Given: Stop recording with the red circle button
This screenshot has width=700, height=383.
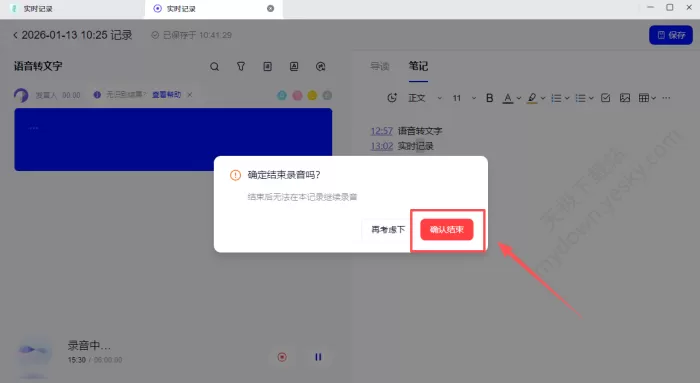Looking at the screenshot, I should (282, 357).
